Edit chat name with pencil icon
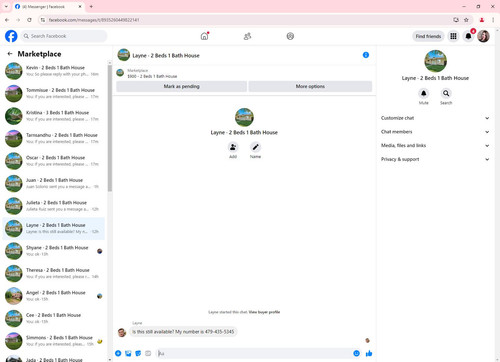 coord(255,147)
